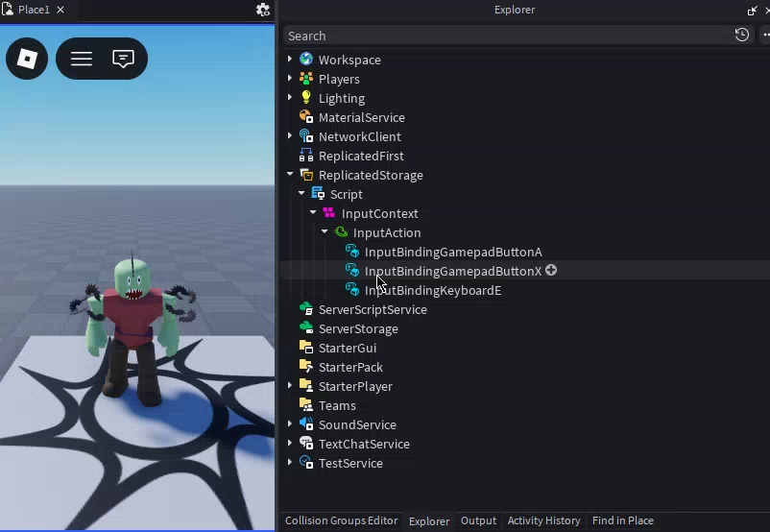
Task: Click the Lighting bulb icon
Action: (x=306, y=98)
